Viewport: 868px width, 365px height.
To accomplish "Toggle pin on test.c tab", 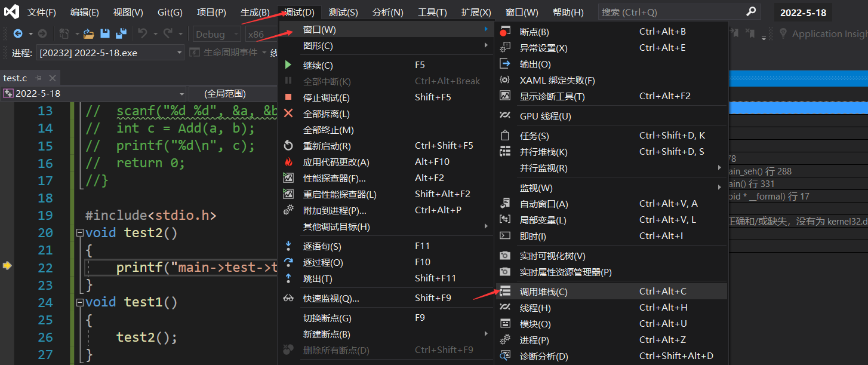I will point(39,78).
